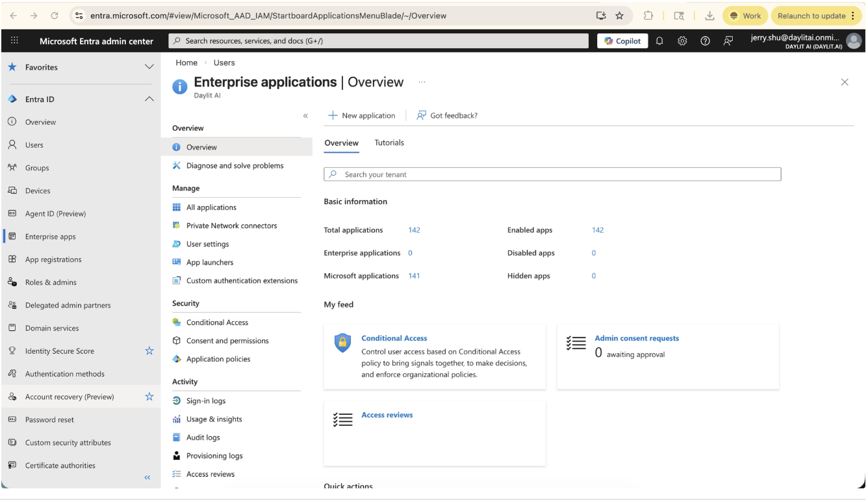
Task: Click Got feedback?
Action: (447, 116)
